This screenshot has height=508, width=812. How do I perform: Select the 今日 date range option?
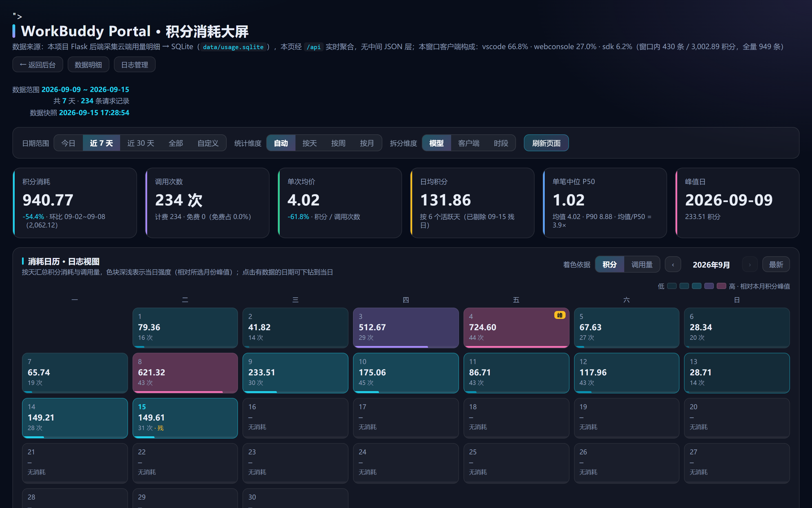pyautogui.click(x=68, y=143)
